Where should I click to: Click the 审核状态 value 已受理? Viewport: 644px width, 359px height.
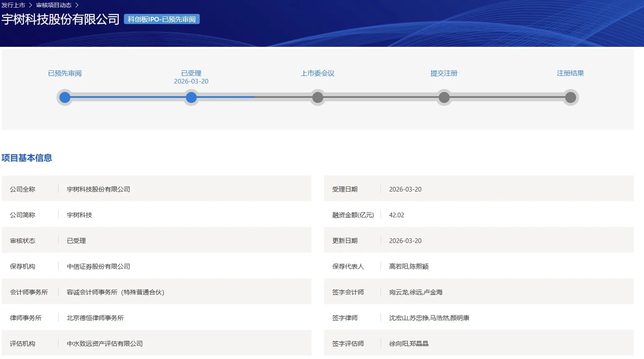click(x=76, y=241)
